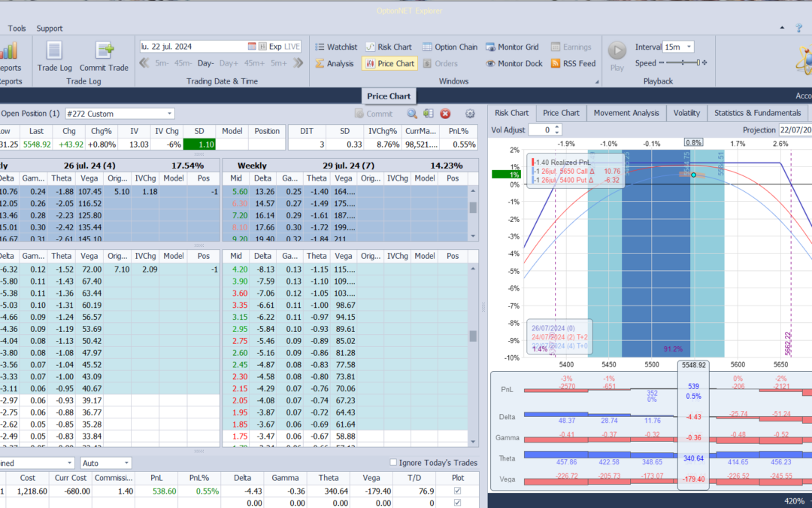Open the Watchlist window
The image size is (812, 508).
click(x=336, y=47)
